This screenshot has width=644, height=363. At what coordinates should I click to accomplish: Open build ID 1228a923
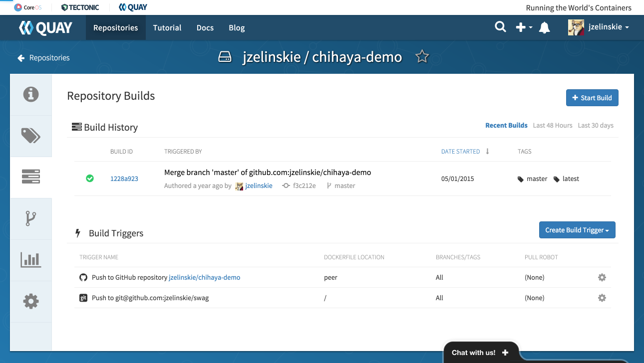tap(124, 179)
